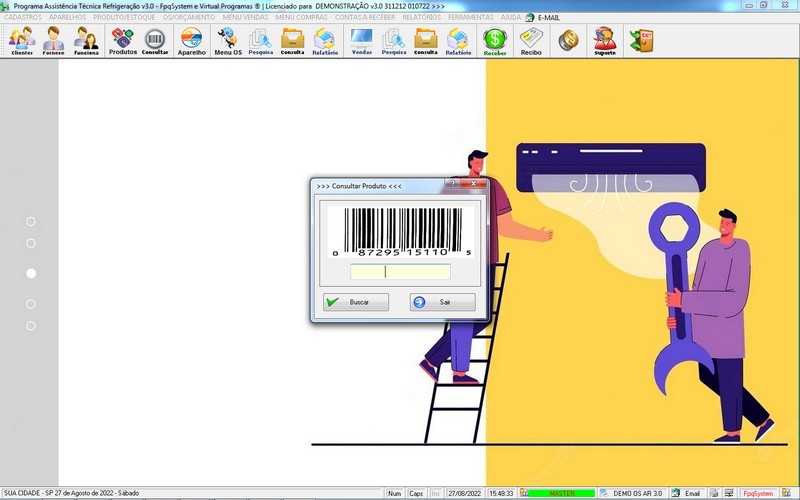Click the 15:48:33 clock in status bar

501,493
